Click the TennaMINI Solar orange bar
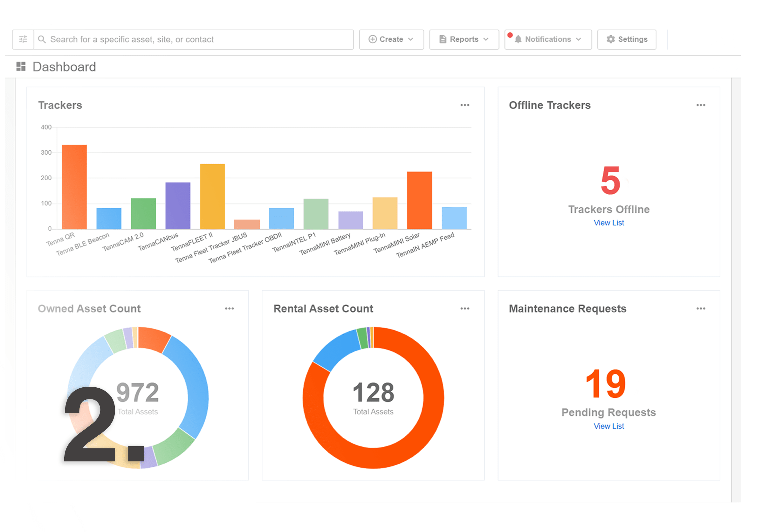Viewport: 763px width, 532px height. (419, 200)
